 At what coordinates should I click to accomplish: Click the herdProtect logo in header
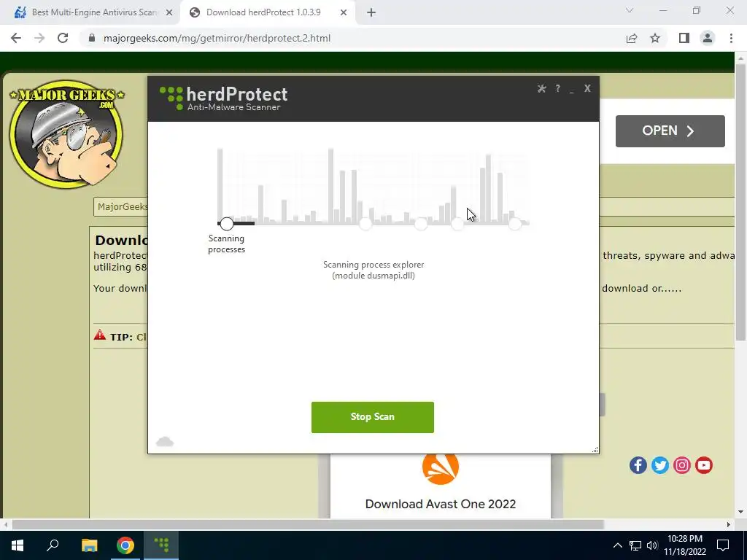click(223, 98)
